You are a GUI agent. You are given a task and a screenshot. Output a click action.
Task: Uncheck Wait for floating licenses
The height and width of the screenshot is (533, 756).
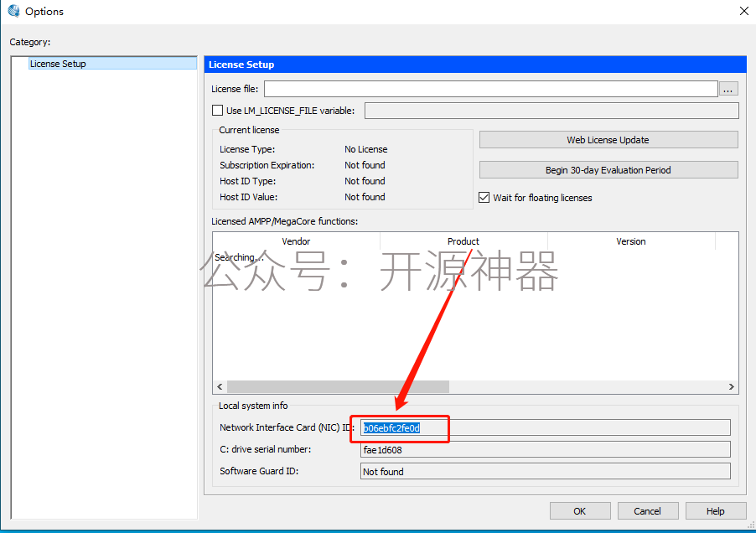[484, 198]
